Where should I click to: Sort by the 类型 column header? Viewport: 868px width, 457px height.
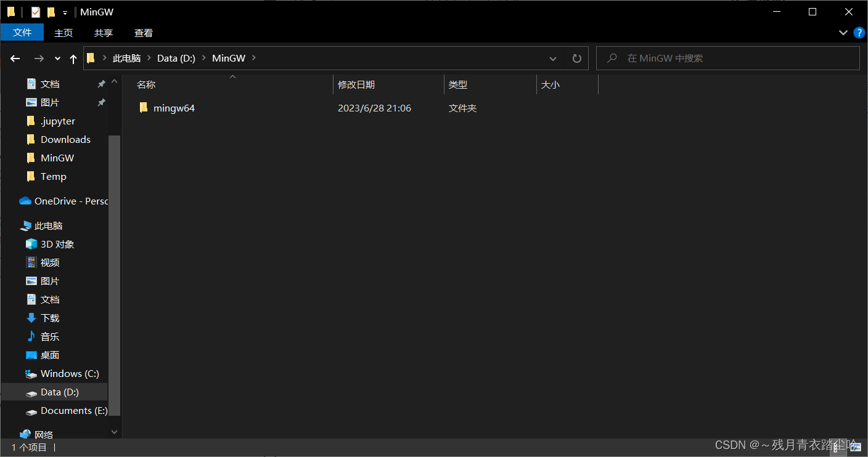coord(490,84)
